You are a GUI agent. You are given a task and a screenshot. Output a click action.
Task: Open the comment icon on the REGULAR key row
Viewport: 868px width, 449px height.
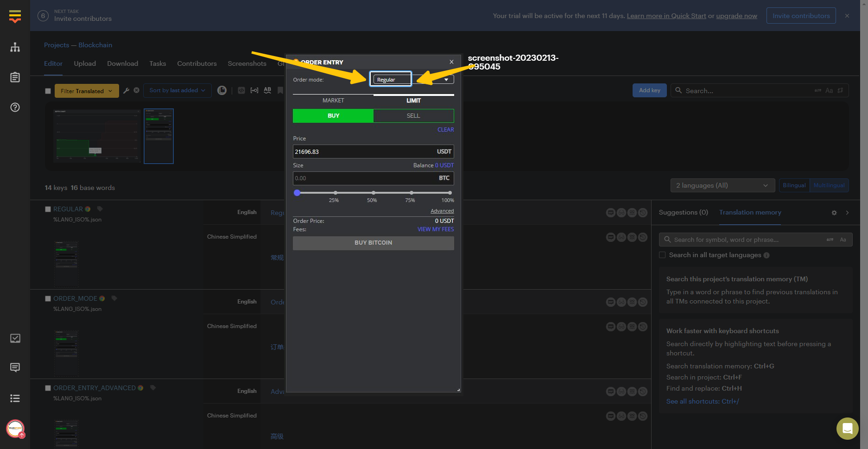[610, 212]
